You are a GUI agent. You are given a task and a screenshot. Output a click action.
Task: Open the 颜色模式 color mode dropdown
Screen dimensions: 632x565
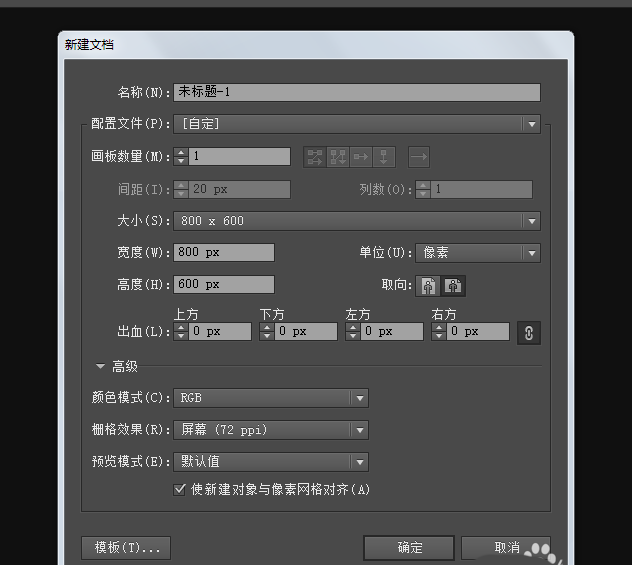[x=271, y=398]
